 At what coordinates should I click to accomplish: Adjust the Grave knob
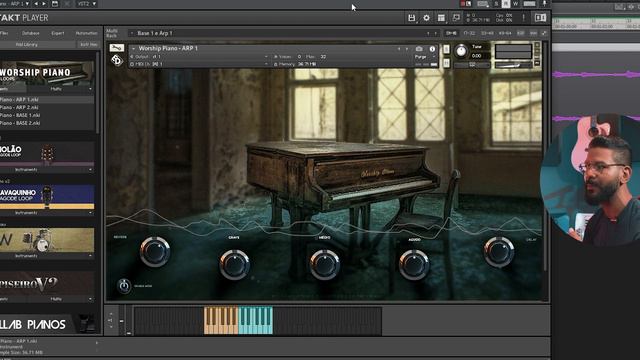234,264
